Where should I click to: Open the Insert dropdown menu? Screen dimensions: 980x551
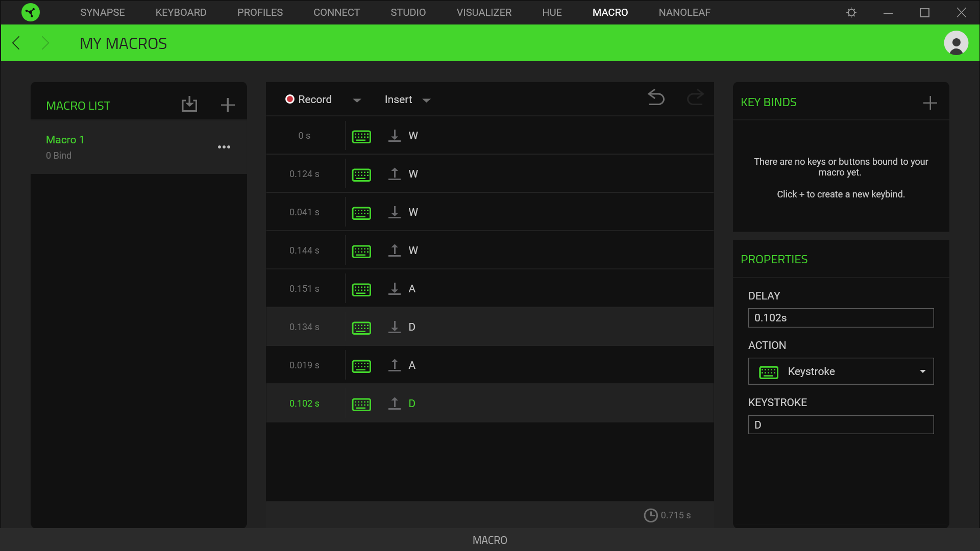[407, 100]
